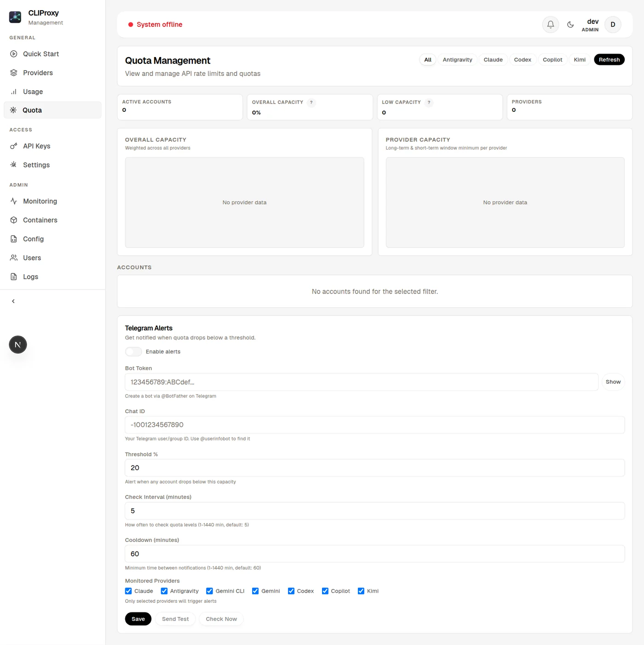Image resolution: width=644 pixels, height=645 pixels.
Task: Filter quotas by Kimi
Action: tap(580, 60)
